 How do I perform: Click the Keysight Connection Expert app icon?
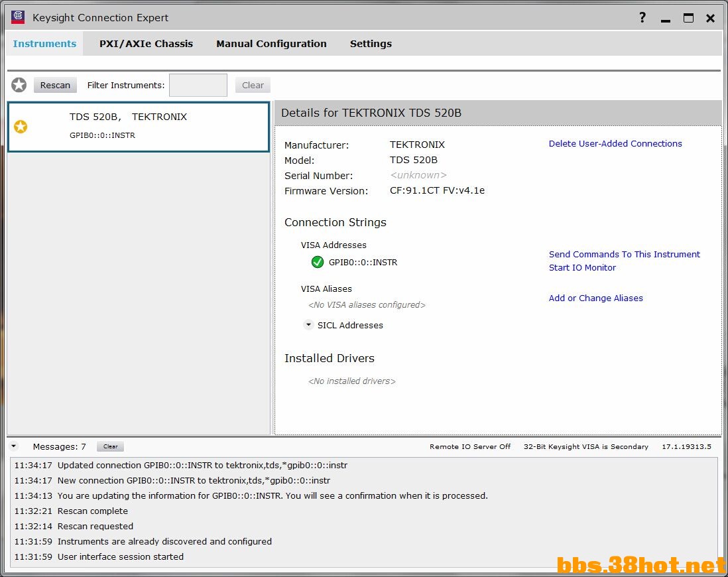(18, 17)
